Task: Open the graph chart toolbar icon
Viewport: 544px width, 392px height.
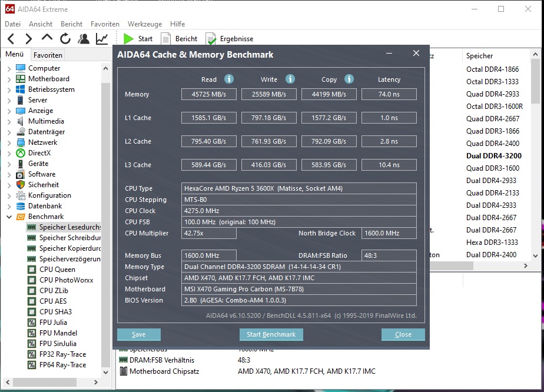Action: (102, 38)
